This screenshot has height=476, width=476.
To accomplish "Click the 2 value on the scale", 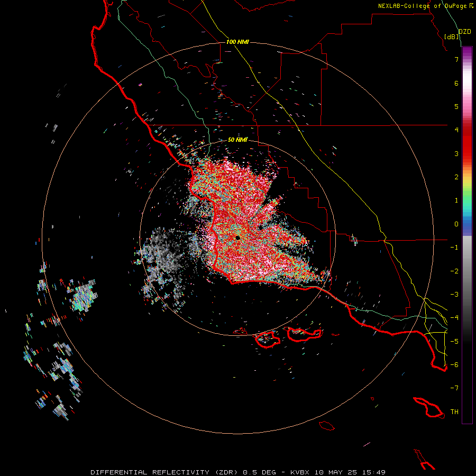I will 456,177.
